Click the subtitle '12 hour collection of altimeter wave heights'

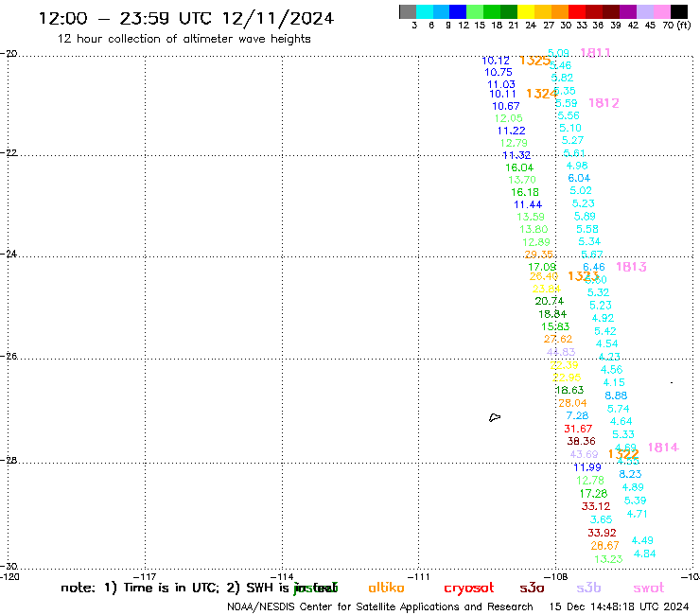[184, 39]
